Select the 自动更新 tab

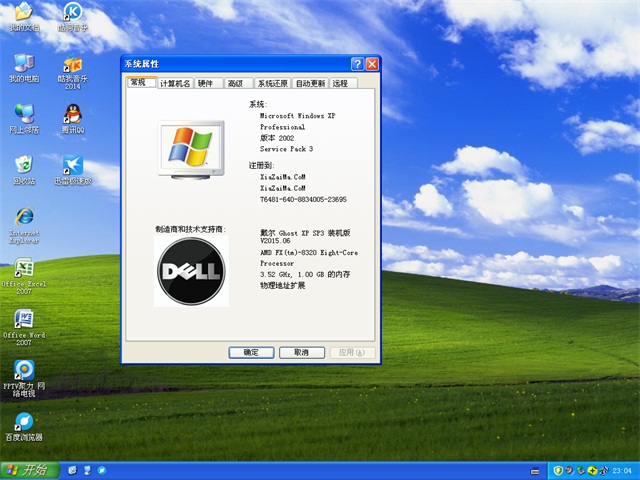coord(310,84)
